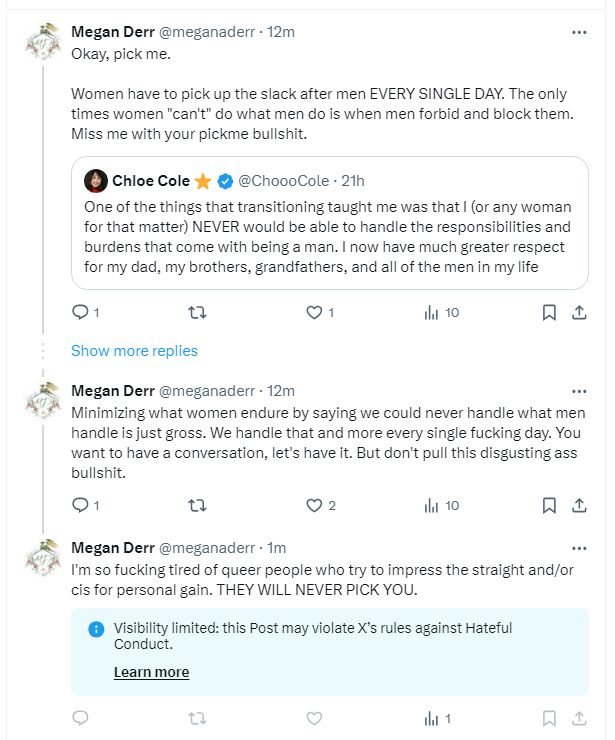Open more options for the first post
Image resolution: width=615 pixels, height=740 pixels.
tap(579, 32)
